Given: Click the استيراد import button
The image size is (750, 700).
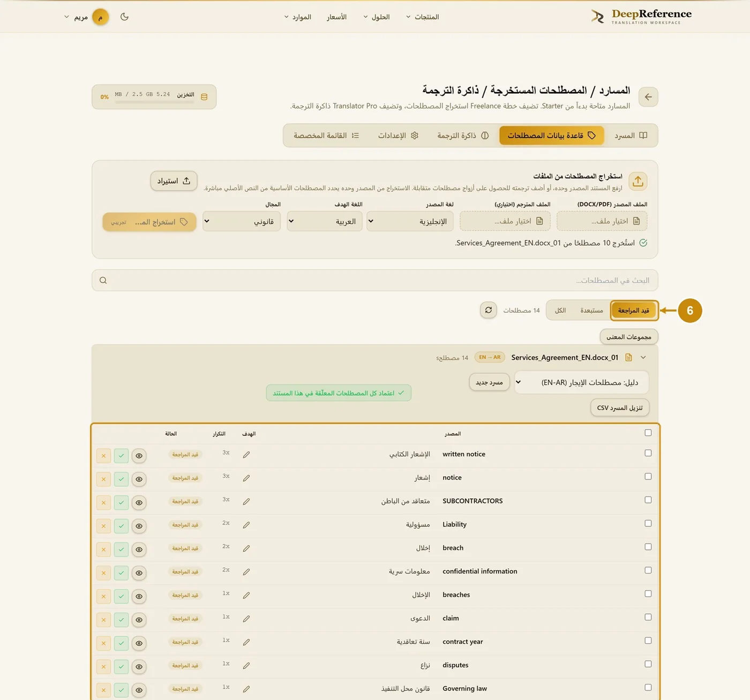Looking at the screenshot, I should pyautogui.click(x=174, y=181).
